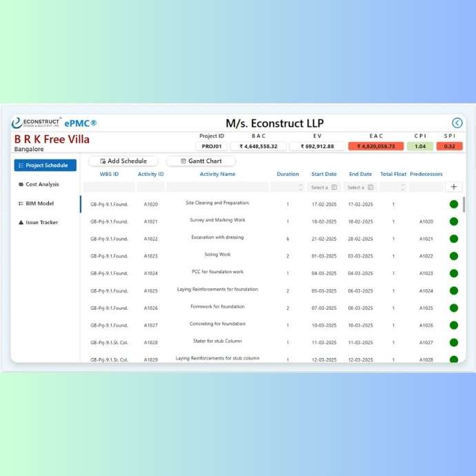Click green status dot for Soling Work
This screenshot has width=476, height=476.
[x=454, y=256]
